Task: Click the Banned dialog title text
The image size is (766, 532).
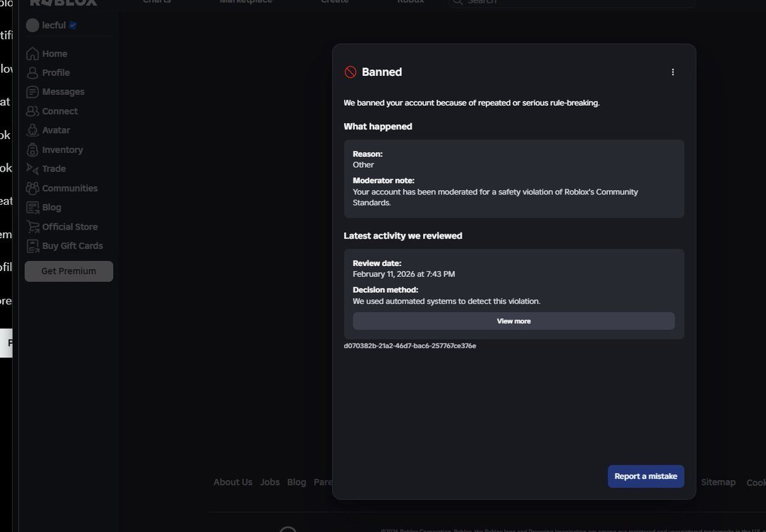Action: pyautogui.click(x=382, y=72)
